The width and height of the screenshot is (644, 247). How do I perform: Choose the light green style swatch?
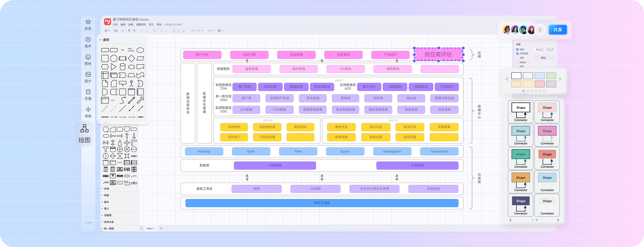tap(551, 76)
